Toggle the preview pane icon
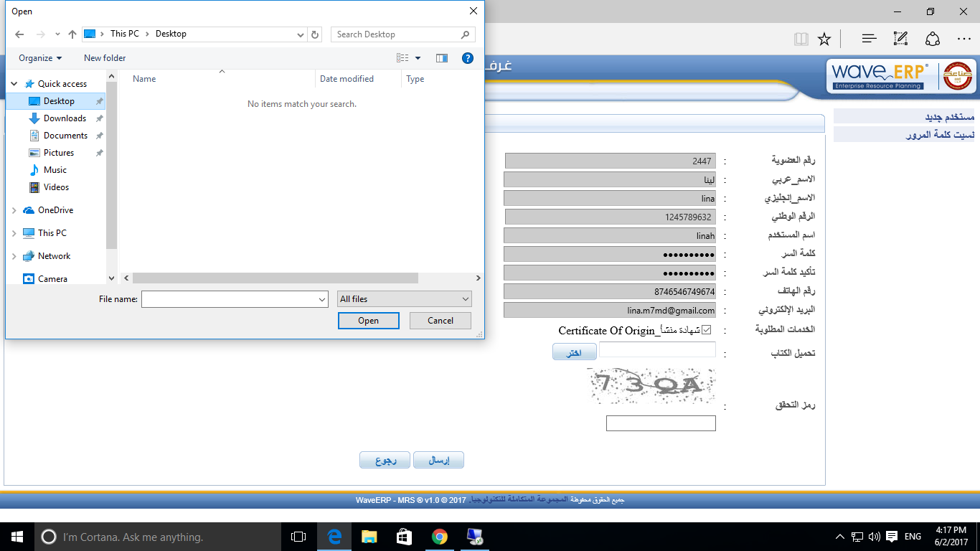980x551 pixels. tap(442, 58)
